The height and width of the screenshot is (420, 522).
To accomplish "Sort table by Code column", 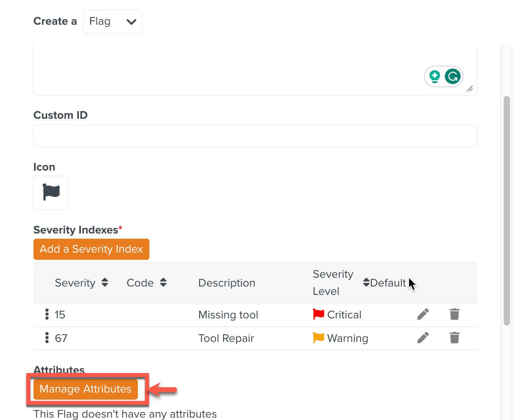I will pyautogui.click(x=163, y=283).
